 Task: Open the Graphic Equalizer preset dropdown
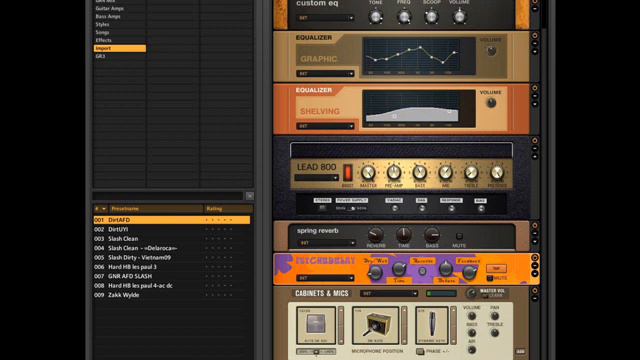325,74
